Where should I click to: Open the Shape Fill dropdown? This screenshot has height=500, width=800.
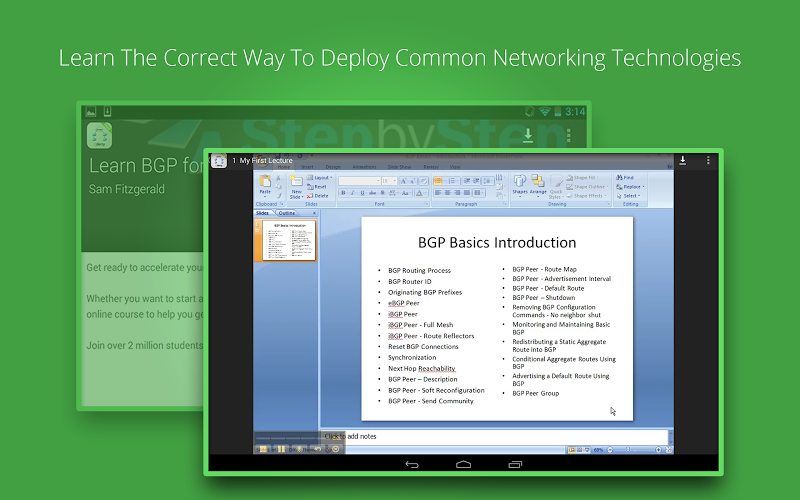click(582, 178)
